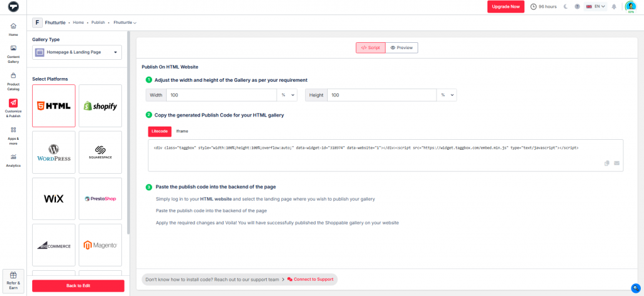Switch to the Preview tab
This screenshot has height=296, width=644.
coord(401,47)
